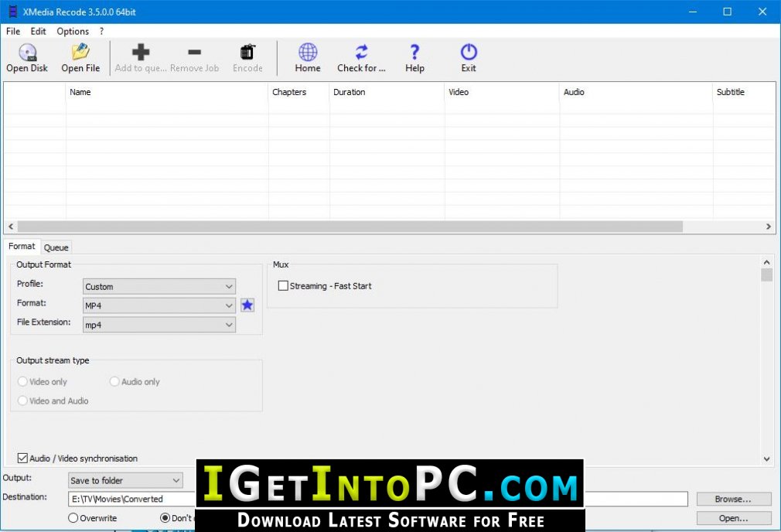Click the file list horizontal scrollbar thumb

coord(350,227)
